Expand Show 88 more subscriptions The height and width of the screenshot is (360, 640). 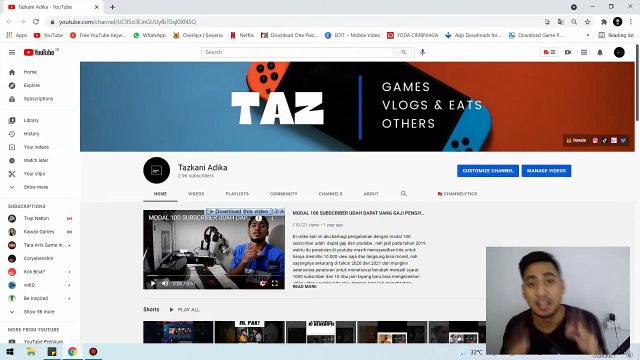point(39,312)
